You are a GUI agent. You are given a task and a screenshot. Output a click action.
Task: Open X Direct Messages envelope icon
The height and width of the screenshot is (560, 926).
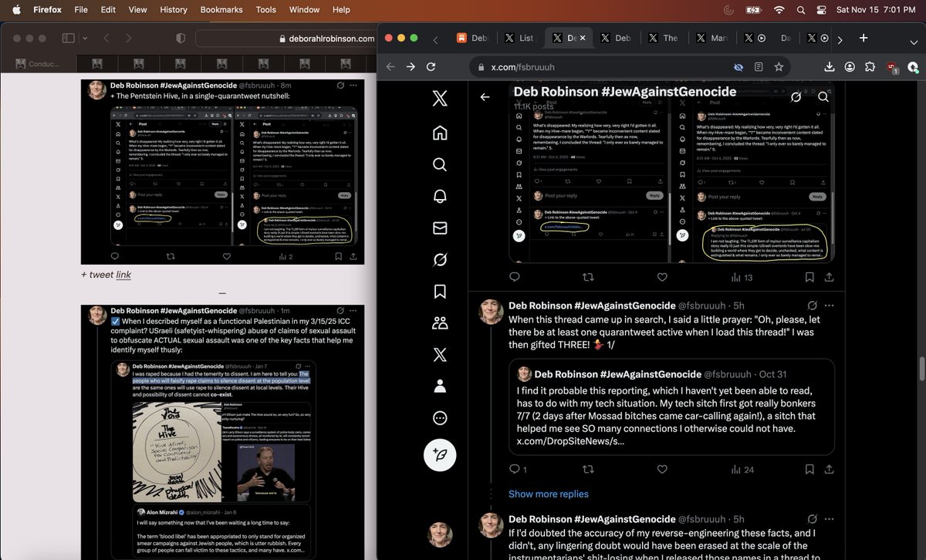point(440,228)
